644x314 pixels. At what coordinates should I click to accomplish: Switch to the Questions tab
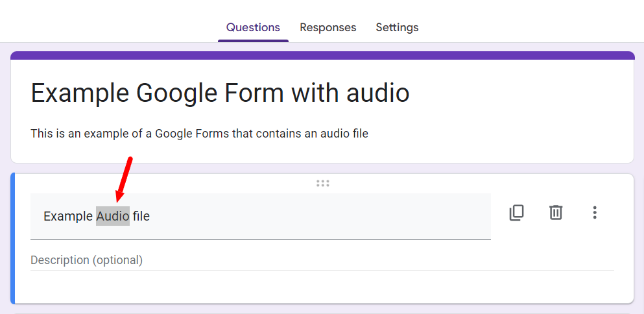pyautogui.click(x=253, y=27)
